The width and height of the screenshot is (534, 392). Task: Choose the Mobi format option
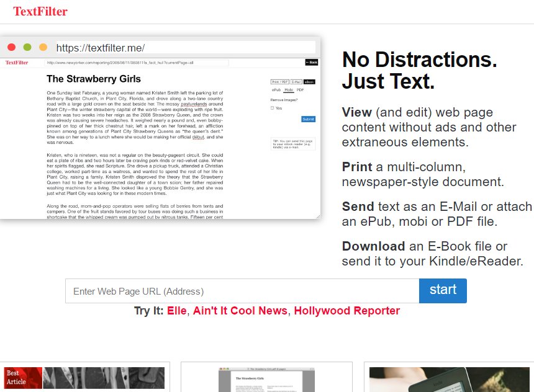coord(289,90)
